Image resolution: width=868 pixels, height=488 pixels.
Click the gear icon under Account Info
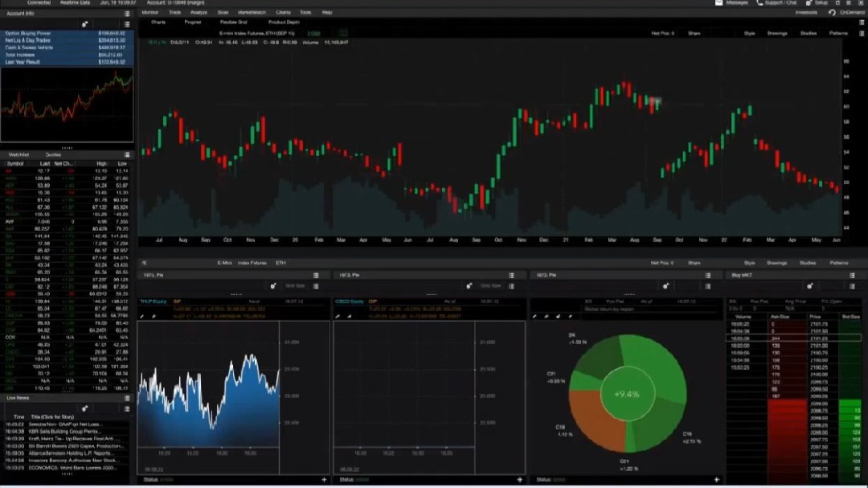coord(84,24)
